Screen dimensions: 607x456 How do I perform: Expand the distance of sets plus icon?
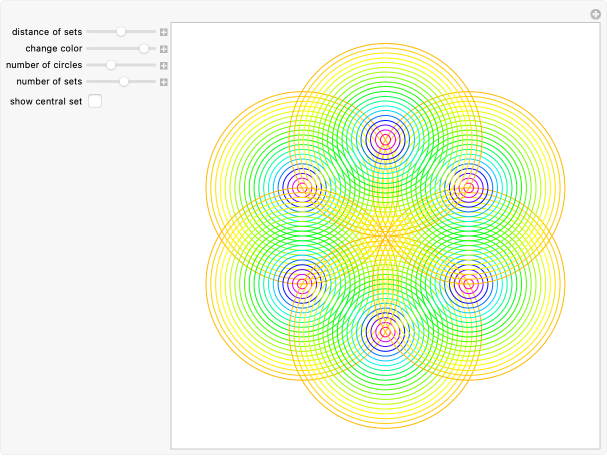click(164, 32)
